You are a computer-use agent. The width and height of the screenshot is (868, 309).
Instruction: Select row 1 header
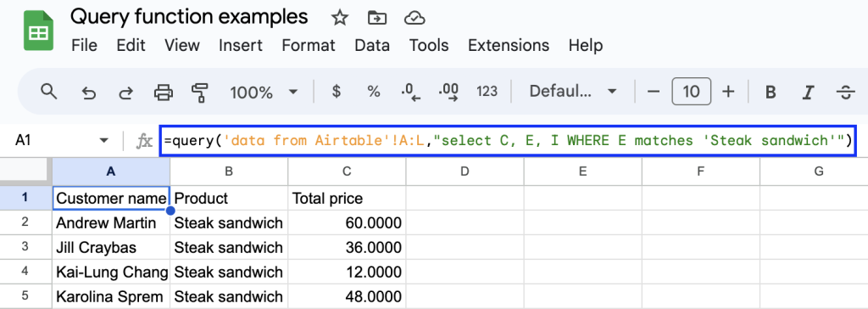25,198
